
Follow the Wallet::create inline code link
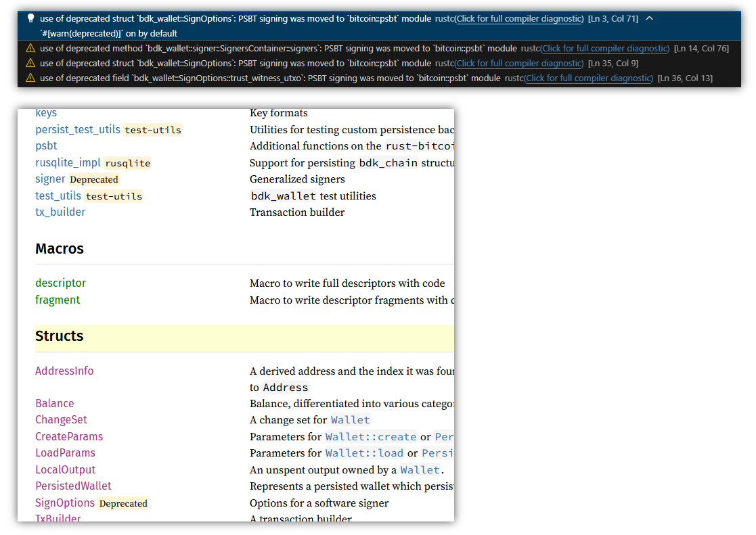[x=370, y=437]
